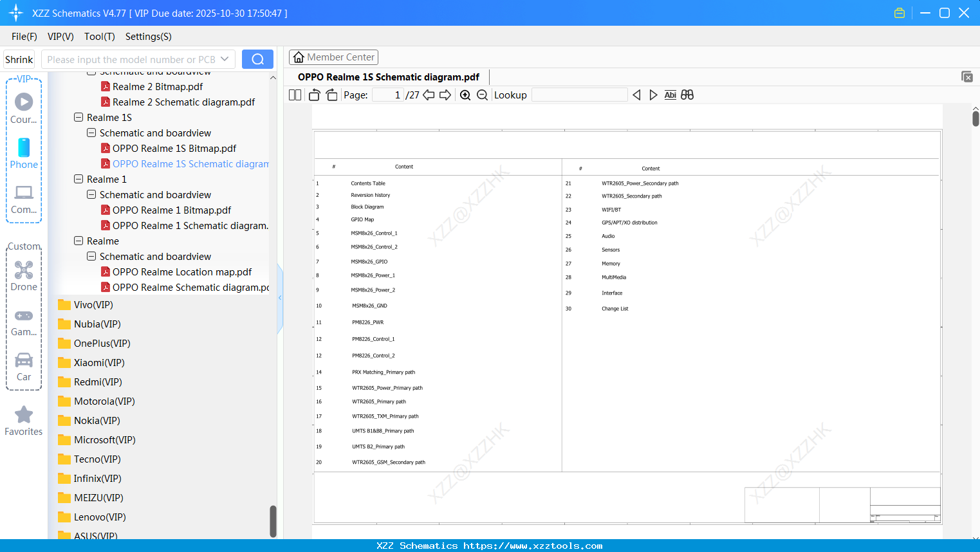Open OPPO Realme Location map.pdf

point(182,272)
